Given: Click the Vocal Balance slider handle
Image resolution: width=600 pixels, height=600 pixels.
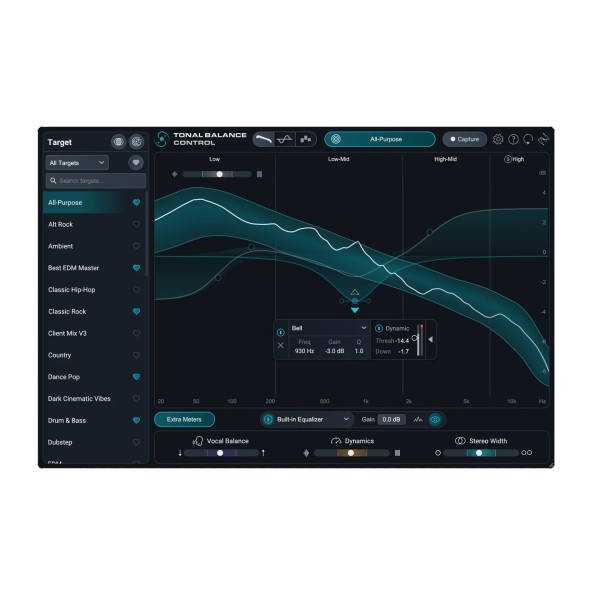Looking at the screenshot, I should pos(220,453).
